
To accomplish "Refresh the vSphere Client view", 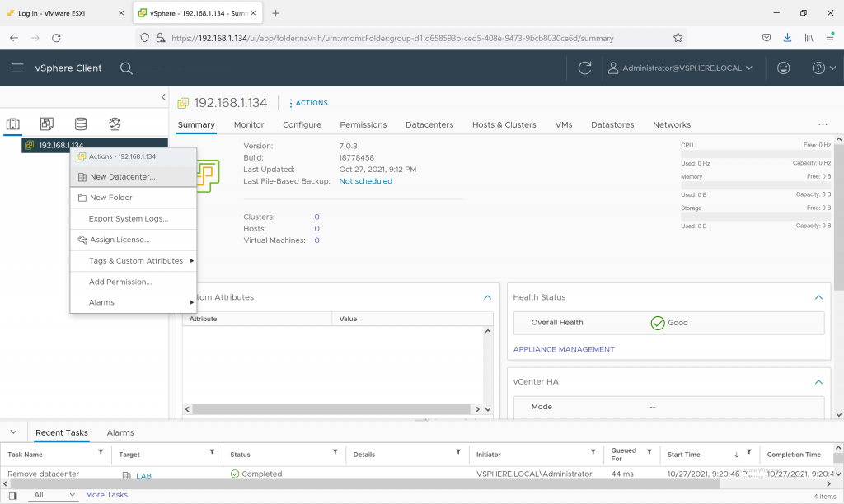I will click(584, 68).
